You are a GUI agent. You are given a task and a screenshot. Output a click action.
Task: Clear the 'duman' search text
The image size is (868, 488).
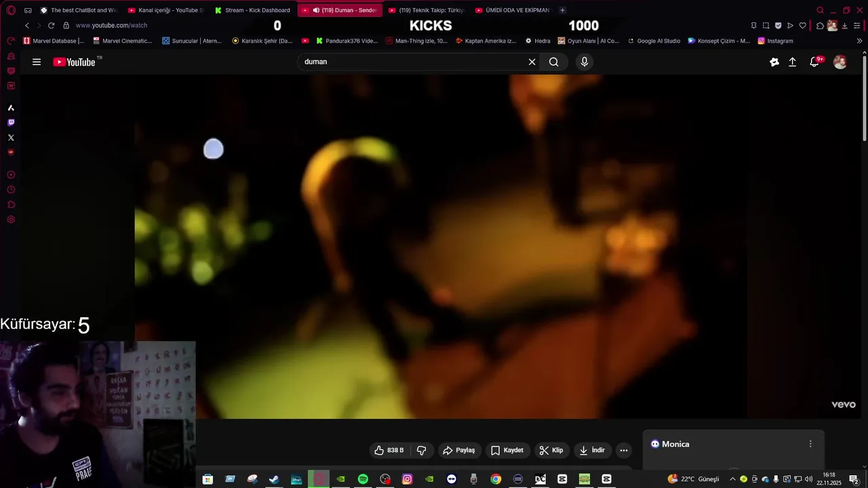pos(532,62)
